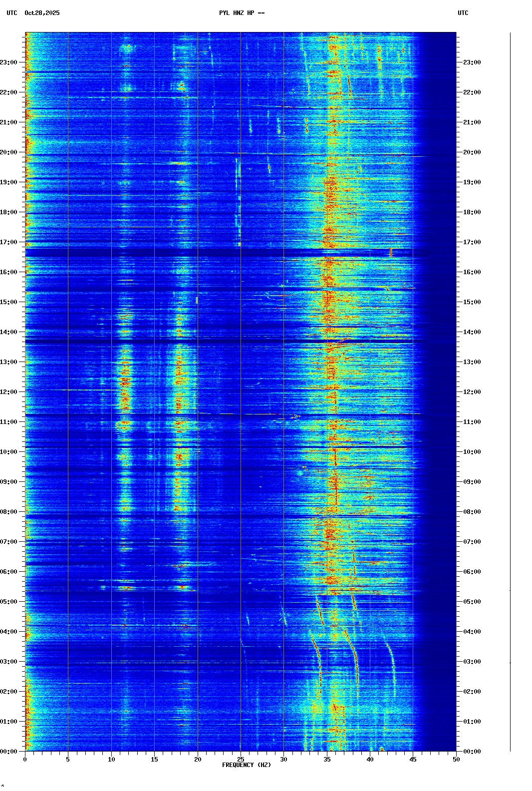Click the Oct28,2025 date text
Image resolution: width=532 pixels, height=791 pixels.
coord(42,13)
